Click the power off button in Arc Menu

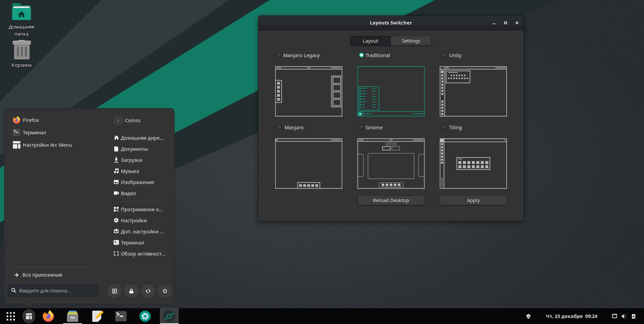pyautogui.click(x=165, y=291)
